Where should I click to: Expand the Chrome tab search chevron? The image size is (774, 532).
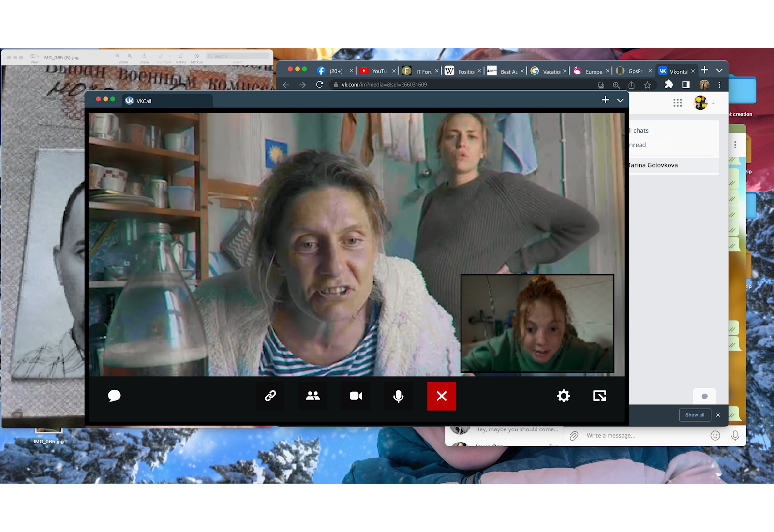pos(719,70)
